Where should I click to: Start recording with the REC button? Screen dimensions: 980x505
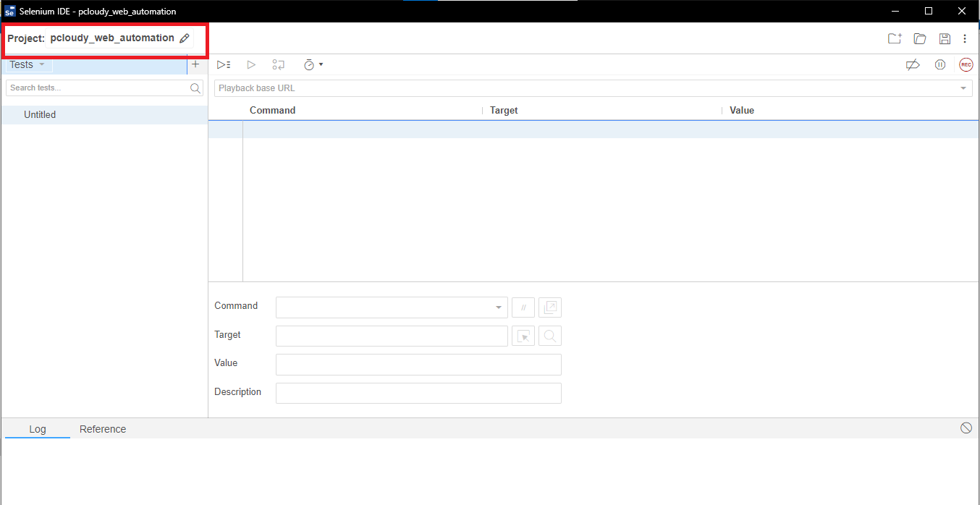966,64
